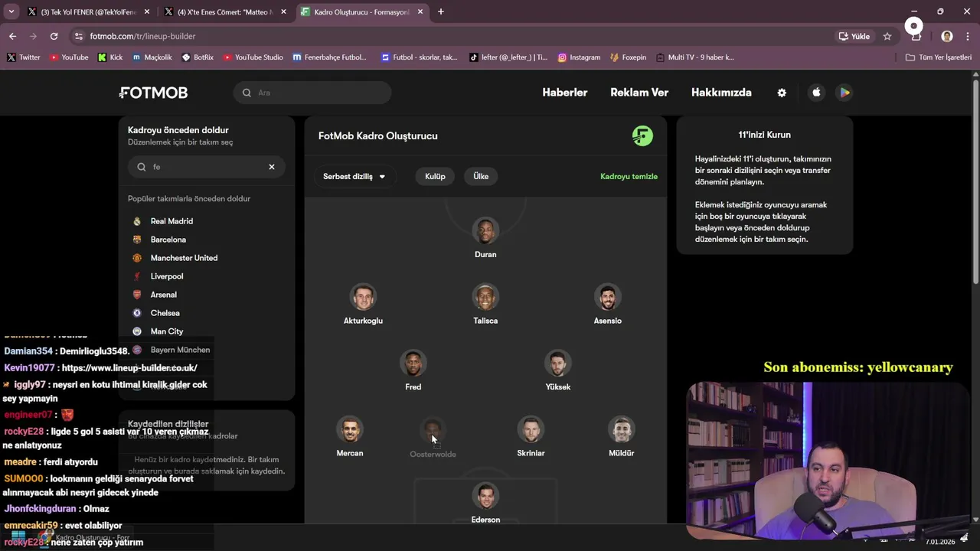Expand the tab search dropdown arrow
This screenshot has width=980, height=551.
click(11, 12)
